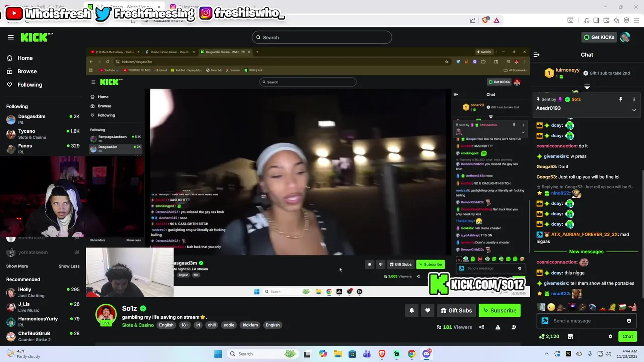644x362 pixels.
Task: Click the 2,120 channel points
Action: click(549, 336)
